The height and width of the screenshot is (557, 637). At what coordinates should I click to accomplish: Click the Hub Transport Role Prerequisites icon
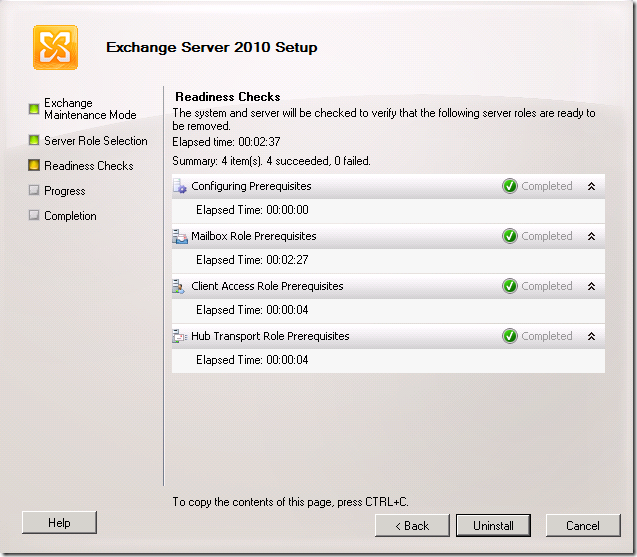pyautogui.click(x=180, y=336)
